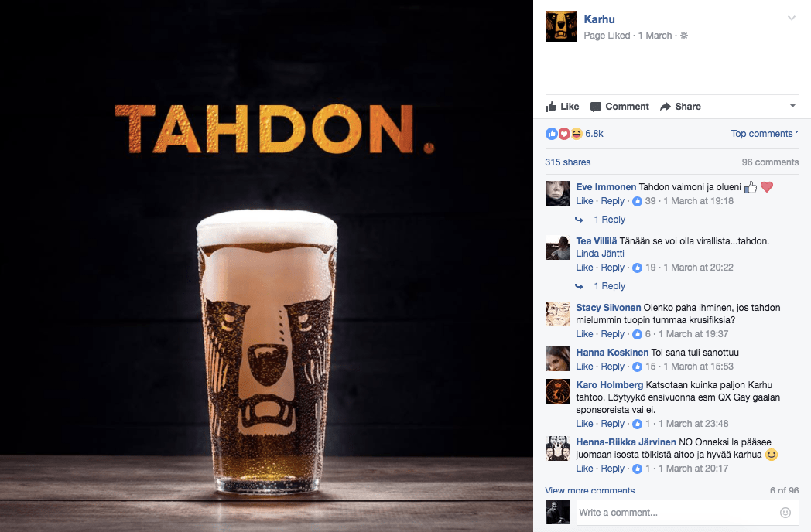Expand the arrow menu right of Share
This screenshot has width=811, height=532.
pos(792,105)
